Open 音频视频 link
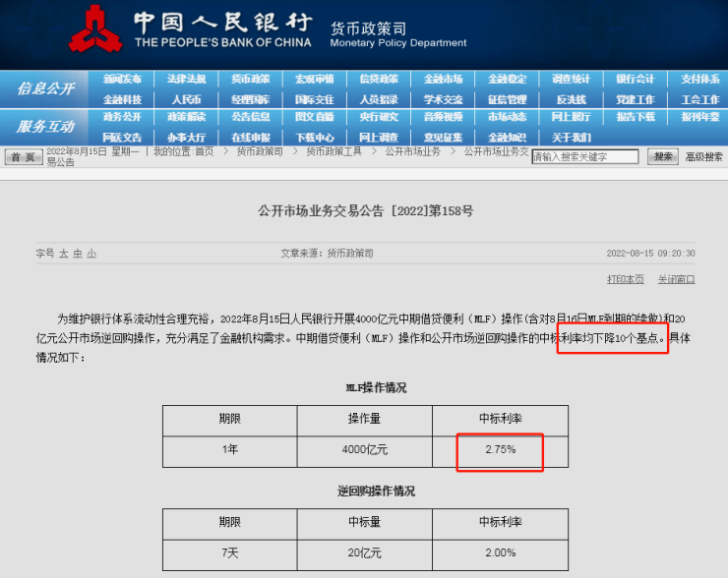The height and width of the screenshot is (578, 728). (443, 117)
